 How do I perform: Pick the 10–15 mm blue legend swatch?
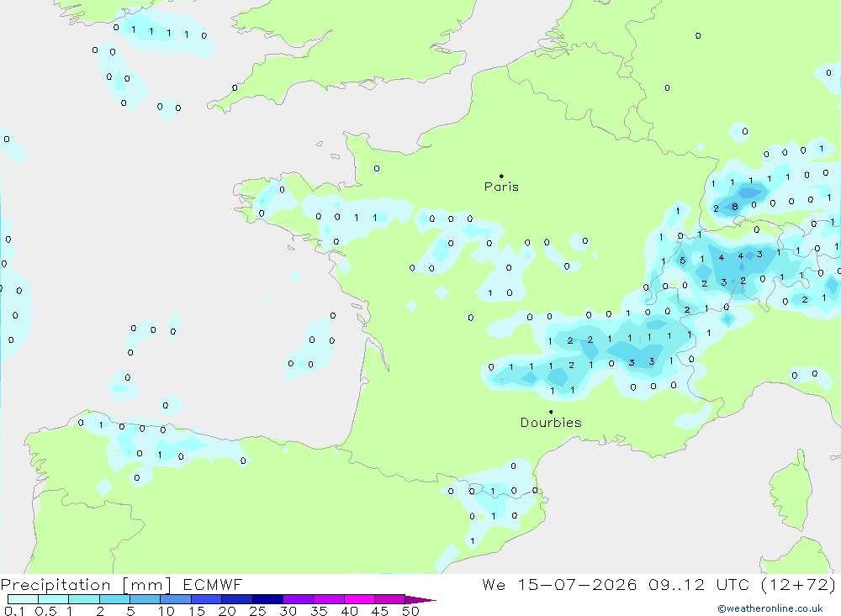point(176,599)
